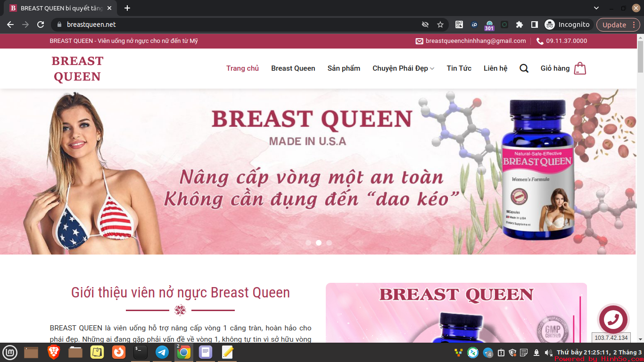Launch Brave browser from taskbar
The image size is (644, 362).
(x=54, y=352)
